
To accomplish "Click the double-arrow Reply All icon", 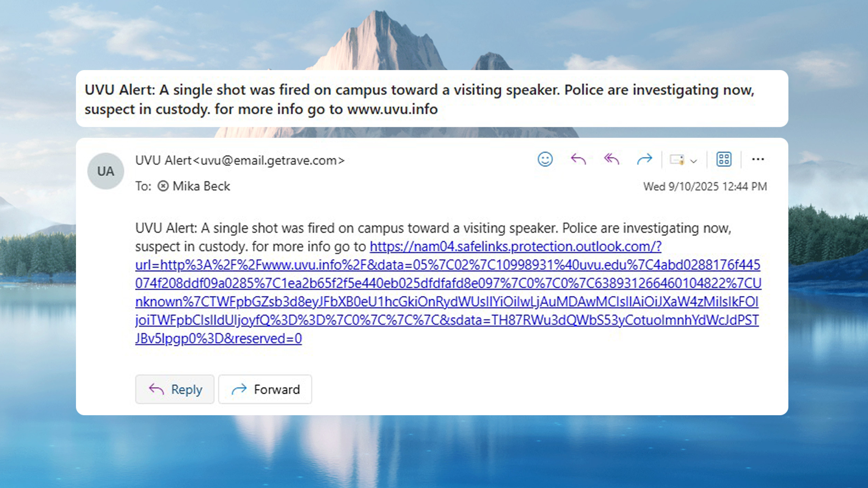I will click(x=611, y=159).
